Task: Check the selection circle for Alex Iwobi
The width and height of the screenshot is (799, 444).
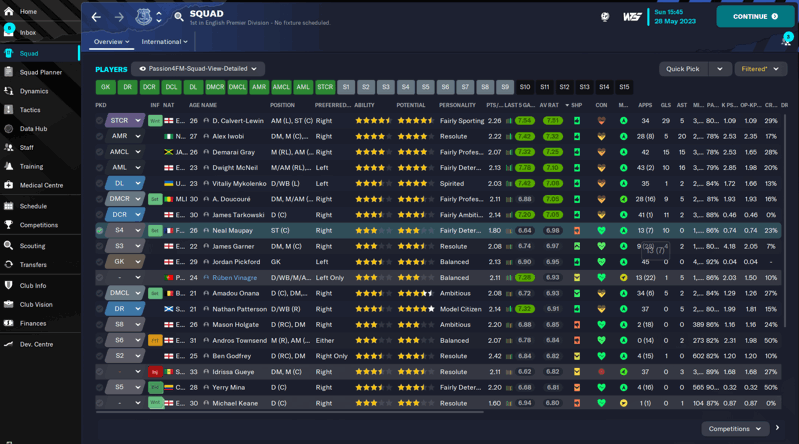Action: click(x=100, y=136)
